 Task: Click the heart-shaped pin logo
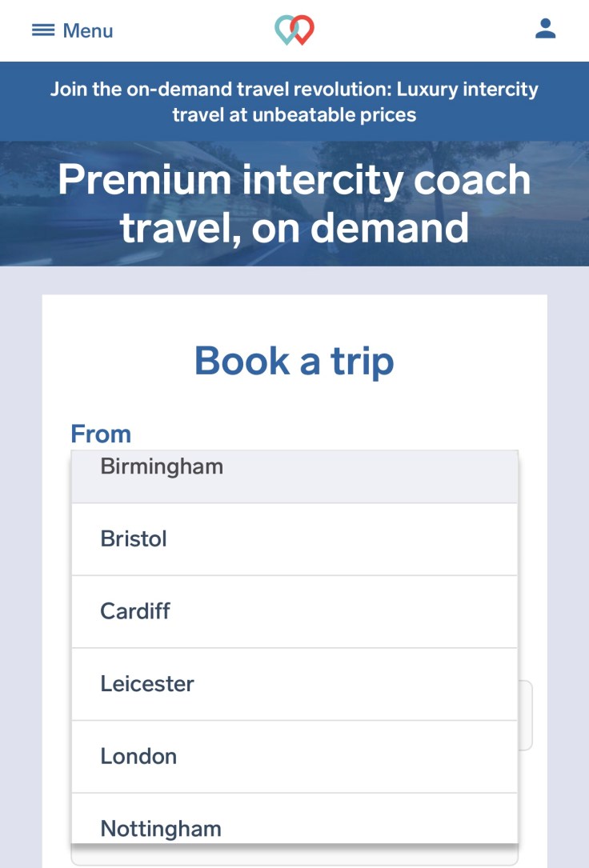click(294, 30)
